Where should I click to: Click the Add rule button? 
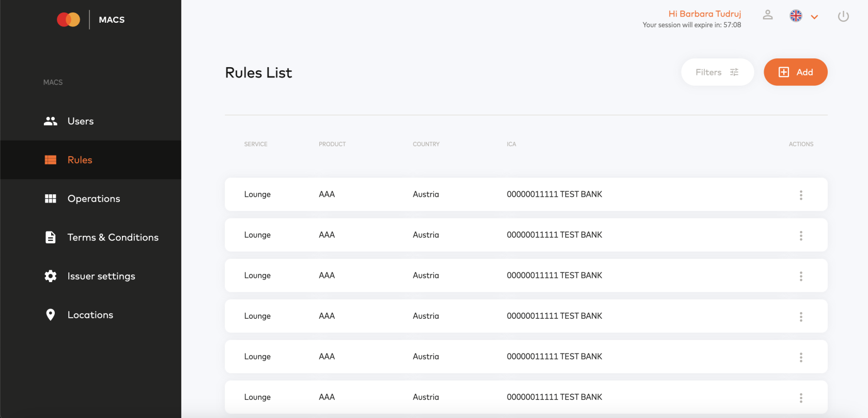coord(795,72)
